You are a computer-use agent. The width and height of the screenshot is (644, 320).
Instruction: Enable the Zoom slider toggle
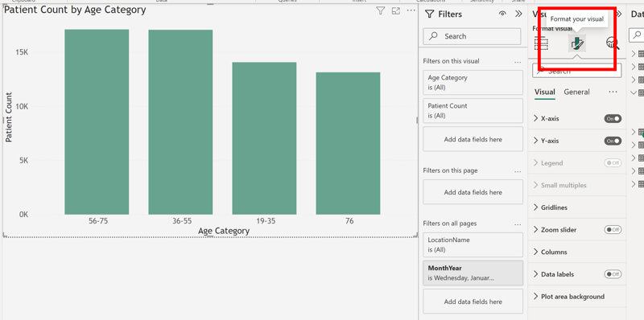[613, 230]
